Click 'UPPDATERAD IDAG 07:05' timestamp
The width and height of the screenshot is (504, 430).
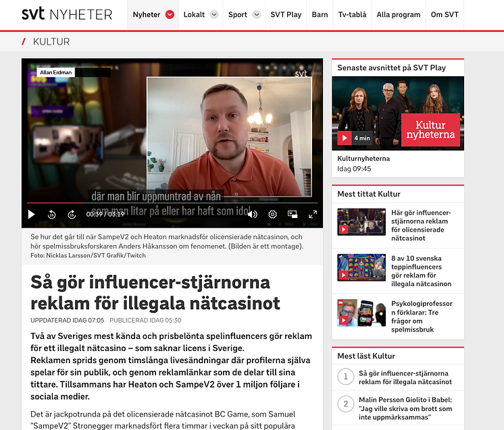point(67,320)
